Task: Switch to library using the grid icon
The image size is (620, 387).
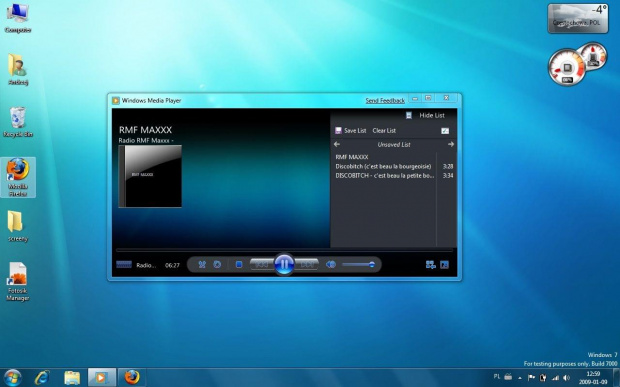Action: tap(431, 265)
